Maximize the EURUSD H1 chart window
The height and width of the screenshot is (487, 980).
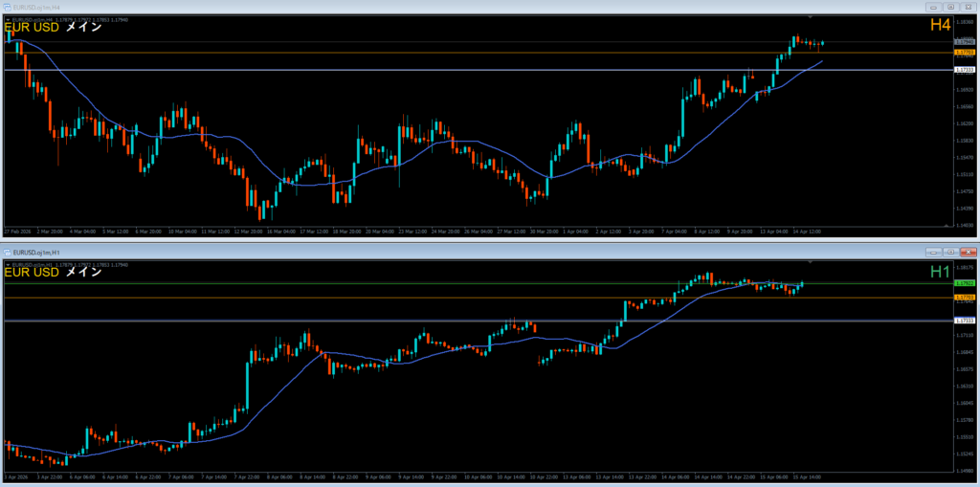point(951,252)
